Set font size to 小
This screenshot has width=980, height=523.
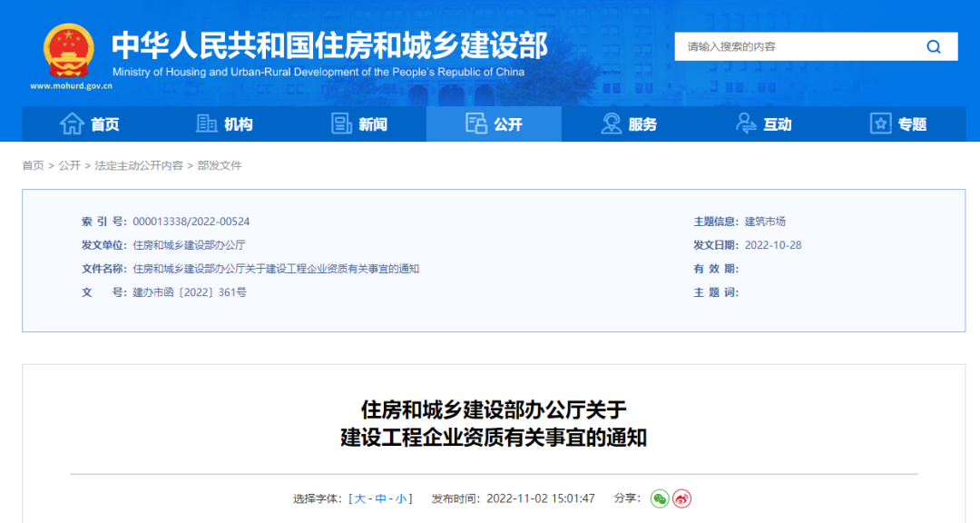coord(401,498)
